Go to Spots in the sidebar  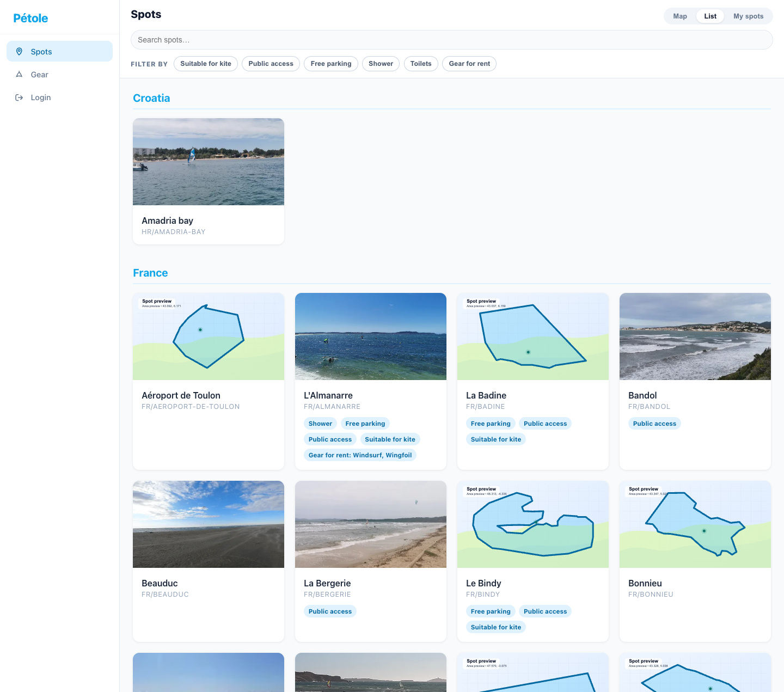[x=59, y=51]
